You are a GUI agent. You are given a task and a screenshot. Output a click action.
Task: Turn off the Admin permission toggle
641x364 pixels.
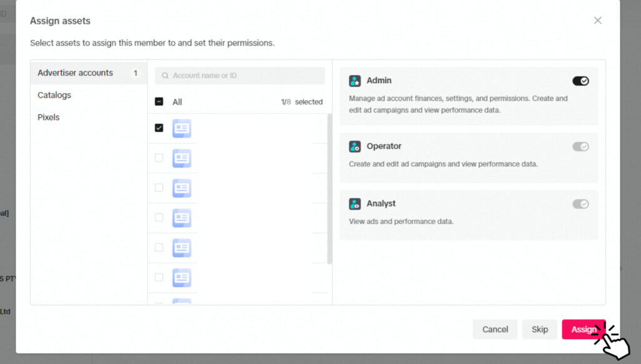[580, 81]
